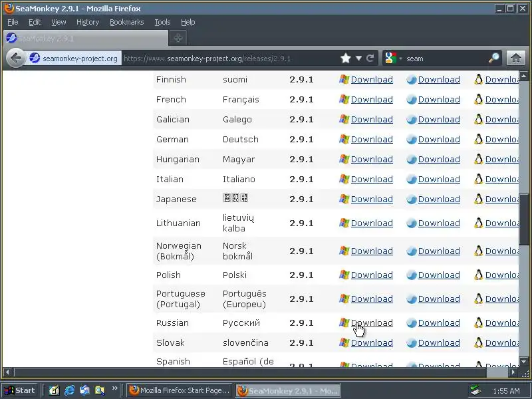Focus the URL address field
Viewport: 532px width, 399px height.
[231, 59]
